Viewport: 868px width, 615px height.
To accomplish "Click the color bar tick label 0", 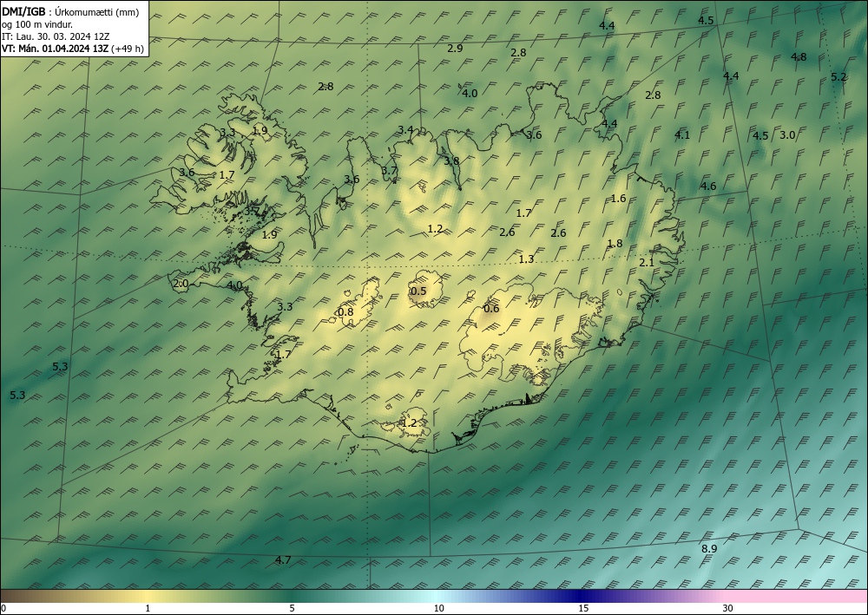I will pyautogui.click(x=3, y=608).
